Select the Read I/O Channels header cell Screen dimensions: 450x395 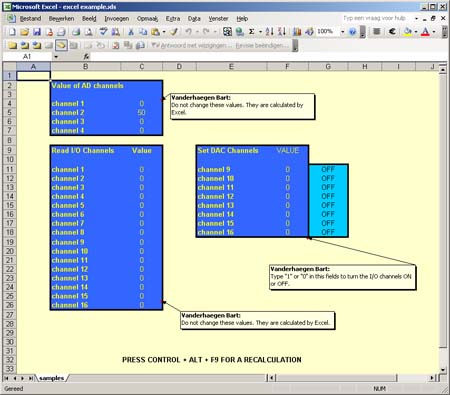click(86, 150)
